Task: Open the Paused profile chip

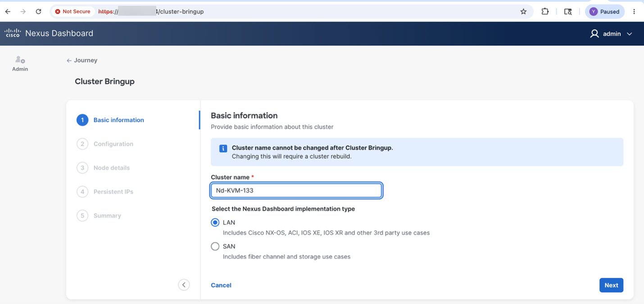Action: (x=605, y=12)
